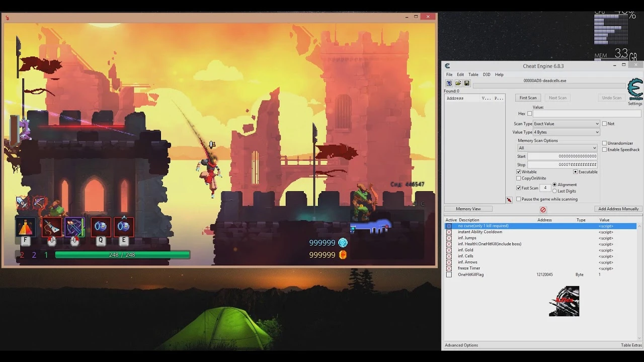Click the red pointer arrow beside the scan panel

pos(509,200)
